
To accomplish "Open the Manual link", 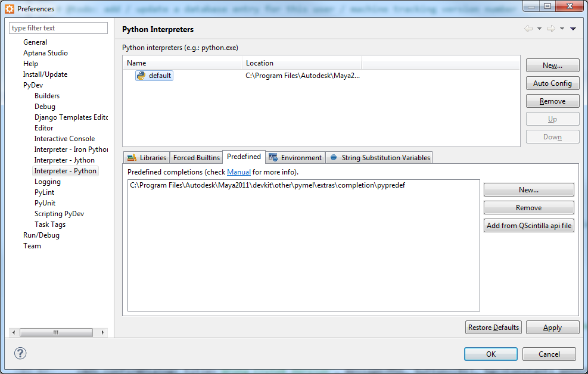I will (x=238, y=172).
